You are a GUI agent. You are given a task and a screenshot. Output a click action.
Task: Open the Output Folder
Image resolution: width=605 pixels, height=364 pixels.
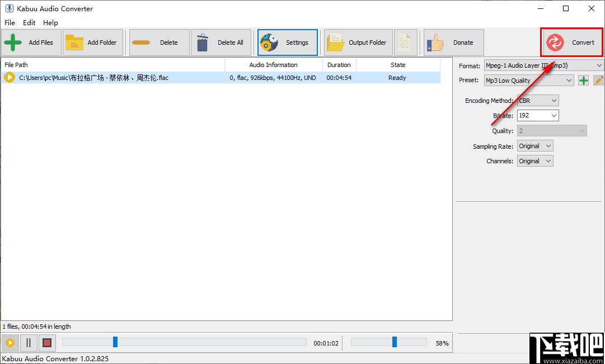(x=358, y=42)
